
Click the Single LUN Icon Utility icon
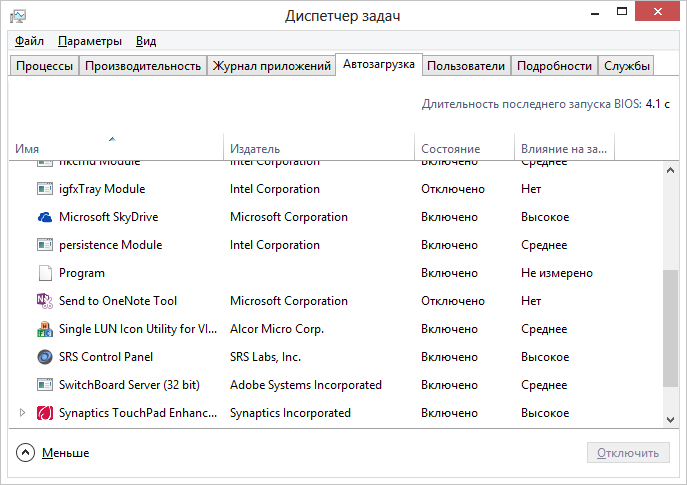click(45, 329)
